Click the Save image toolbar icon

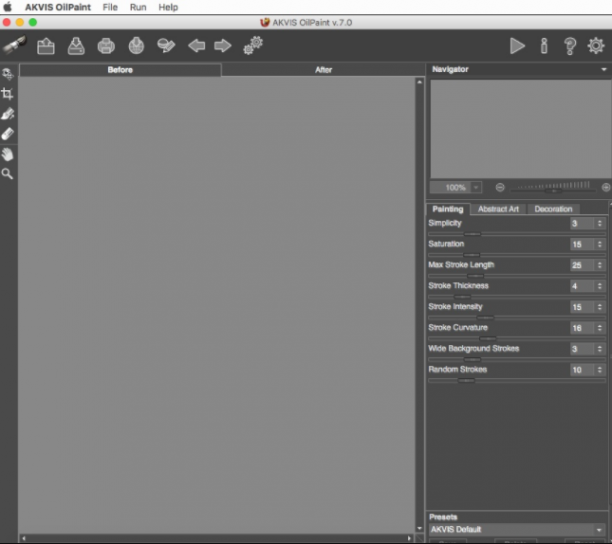click(76, 46)
